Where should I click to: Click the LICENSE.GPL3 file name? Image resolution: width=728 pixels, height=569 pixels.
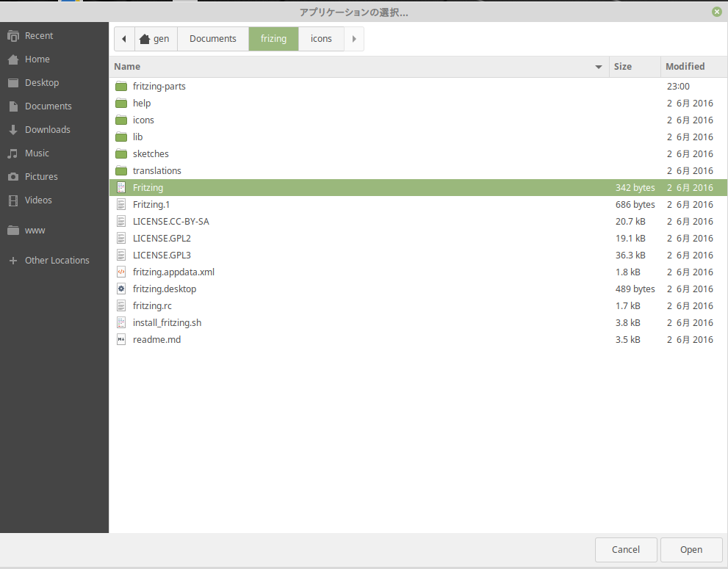[x=162, y=255]
